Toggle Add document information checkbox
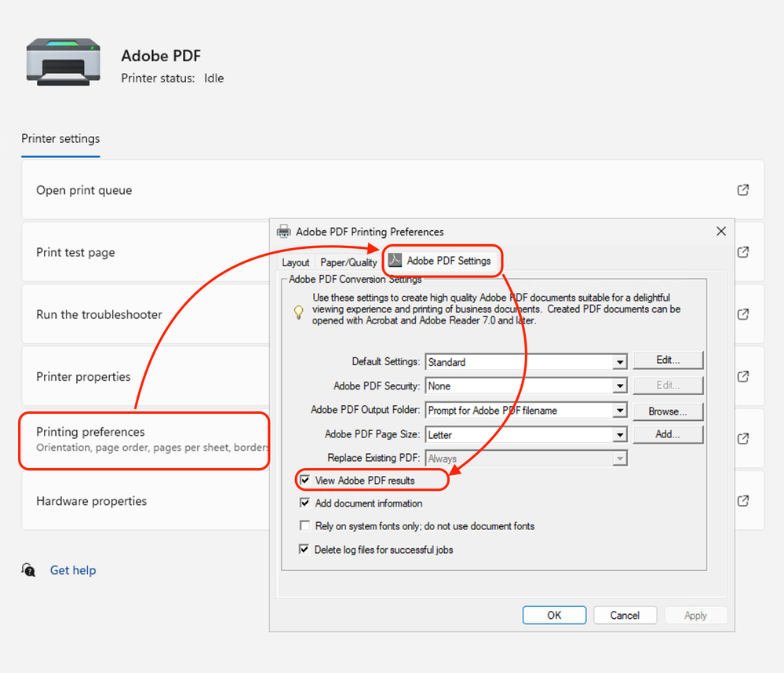 coord(305,503)
